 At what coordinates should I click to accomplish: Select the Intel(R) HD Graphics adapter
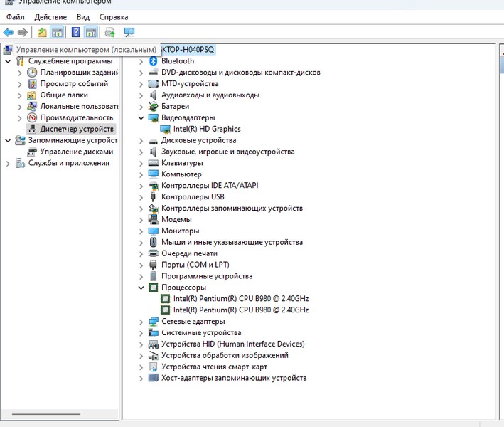pyautogui.click(x=206, y=129)
